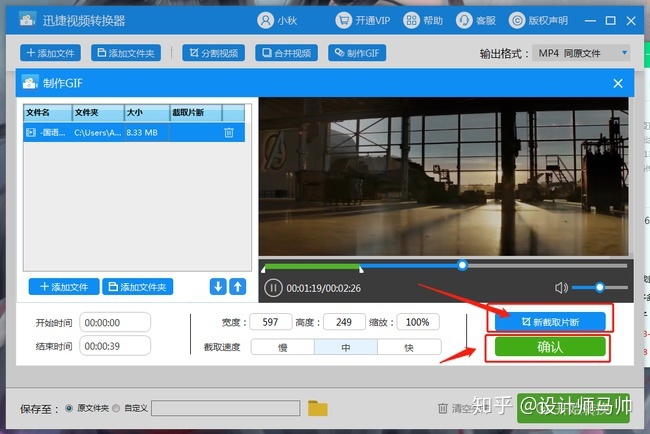Viewport: 650px width, 434px height.
Task: Click the 高度 249 input field
Action: tap(344, 322)
